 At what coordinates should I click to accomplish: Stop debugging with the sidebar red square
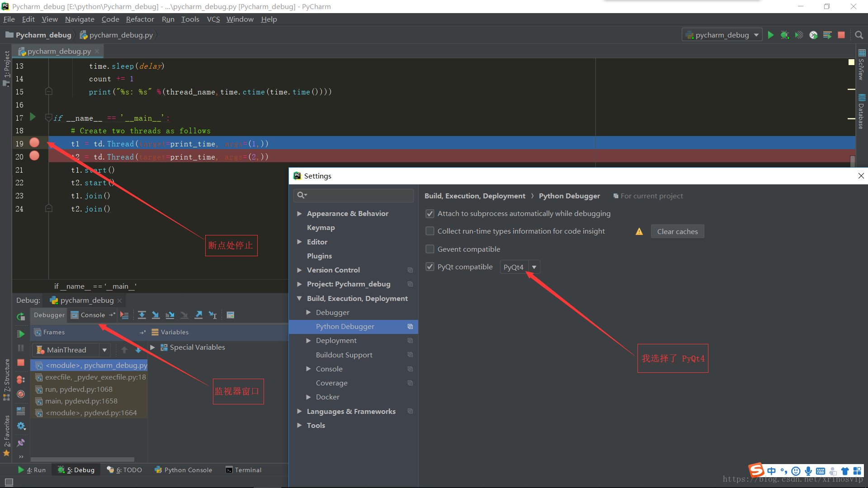tap(21, 362)
